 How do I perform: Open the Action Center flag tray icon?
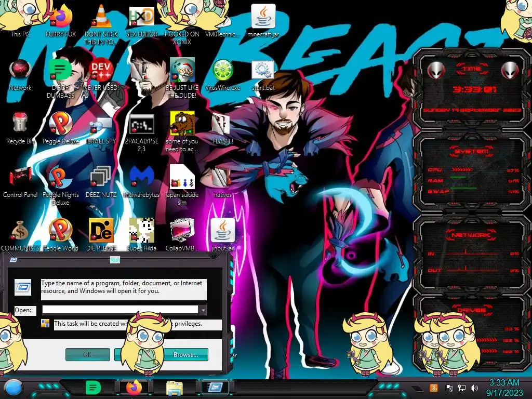click(449, 388)
